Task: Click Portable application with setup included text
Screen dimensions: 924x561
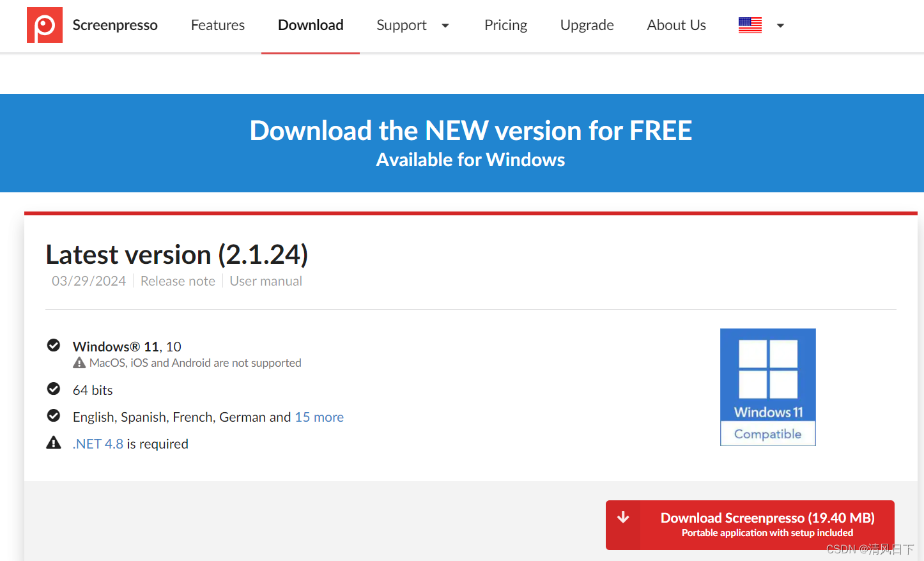Action: coord(767,533)
